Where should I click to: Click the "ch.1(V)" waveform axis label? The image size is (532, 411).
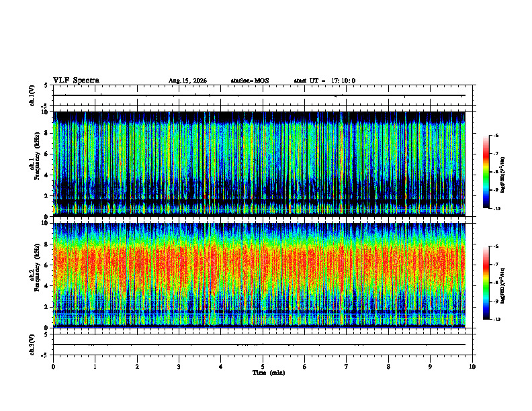[x=32, y=95]
